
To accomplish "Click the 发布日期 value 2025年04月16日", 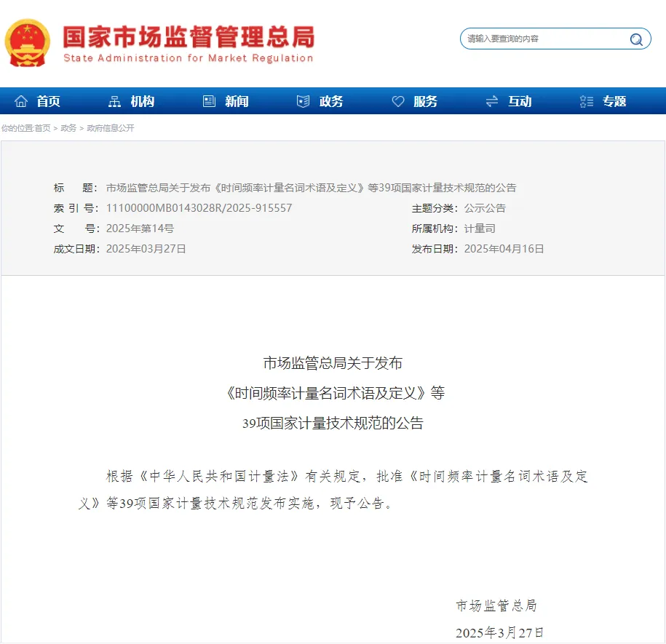I will pos(504,249).
